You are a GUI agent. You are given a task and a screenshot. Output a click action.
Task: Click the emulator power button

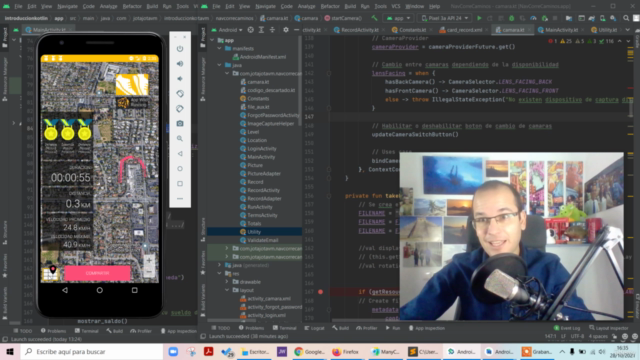click(x=180, y=49)
